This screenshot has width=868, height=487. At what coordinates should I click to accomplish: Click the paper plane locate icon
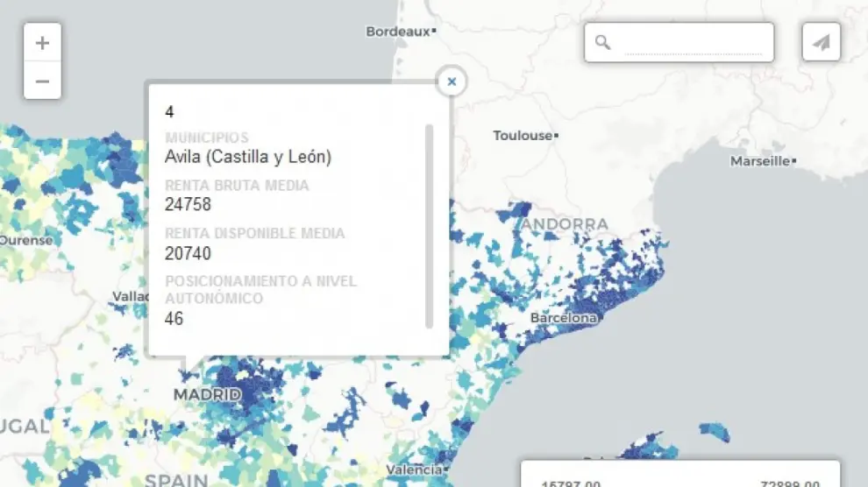(x=821, y=42)
